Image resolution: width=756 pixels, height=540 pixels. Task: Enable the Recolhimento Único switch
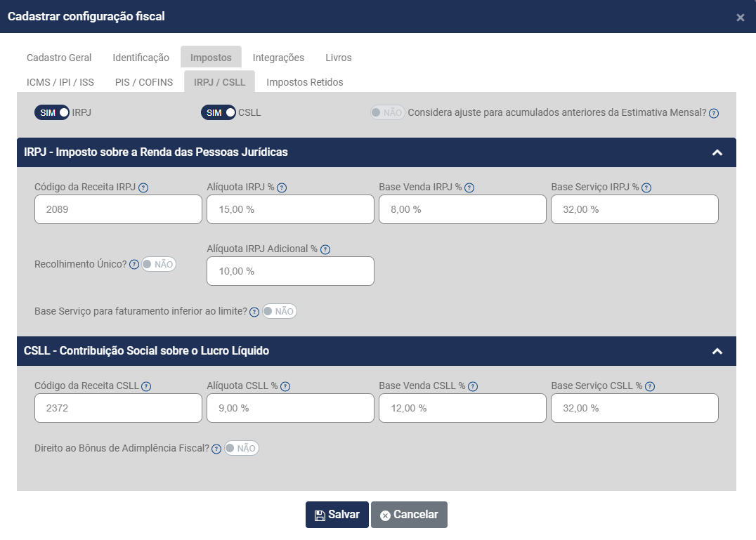click(x=159, y=264)
